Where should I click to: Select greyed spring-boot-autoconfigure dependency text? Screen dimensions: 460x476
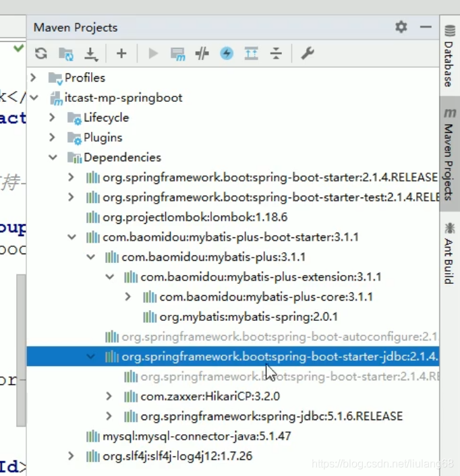click(281, 337)
